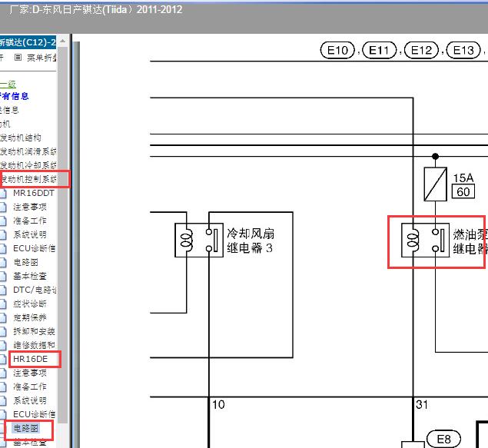Open 注意事项 under HR16DE
Screen dimensions: 488x448
(x=29, y=373)
